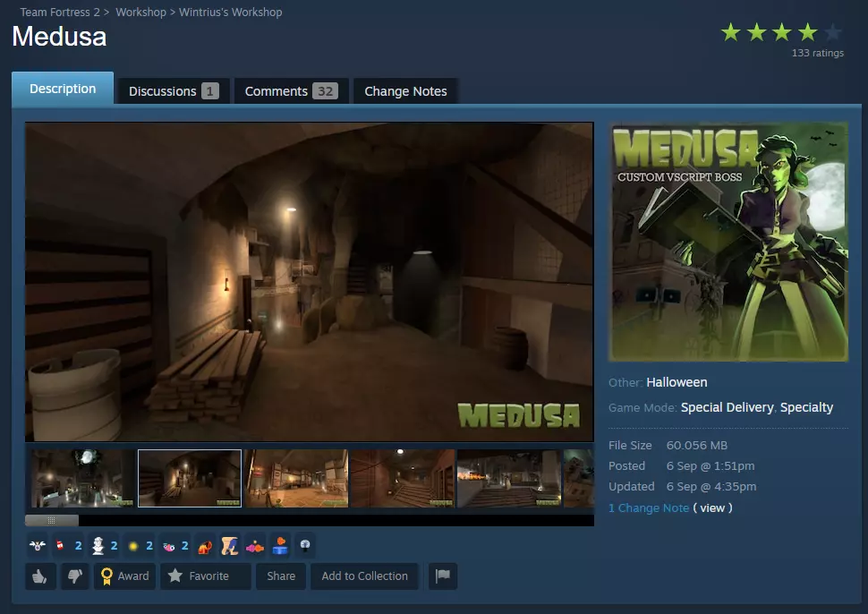Click the Medusa Custom VScript Boss cover image
Image resolution: width=868 pixels, height=614 pixels.
[728, 242]
